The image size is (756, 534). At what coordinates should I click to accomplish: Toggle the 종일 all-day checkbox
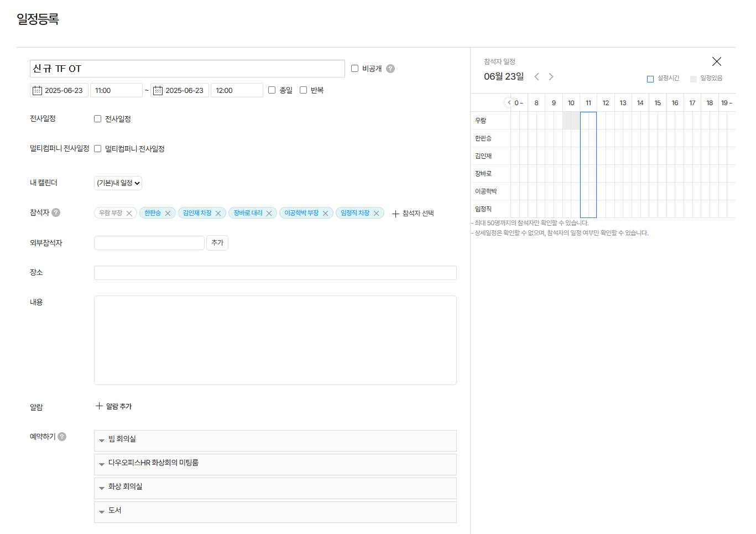272,90
